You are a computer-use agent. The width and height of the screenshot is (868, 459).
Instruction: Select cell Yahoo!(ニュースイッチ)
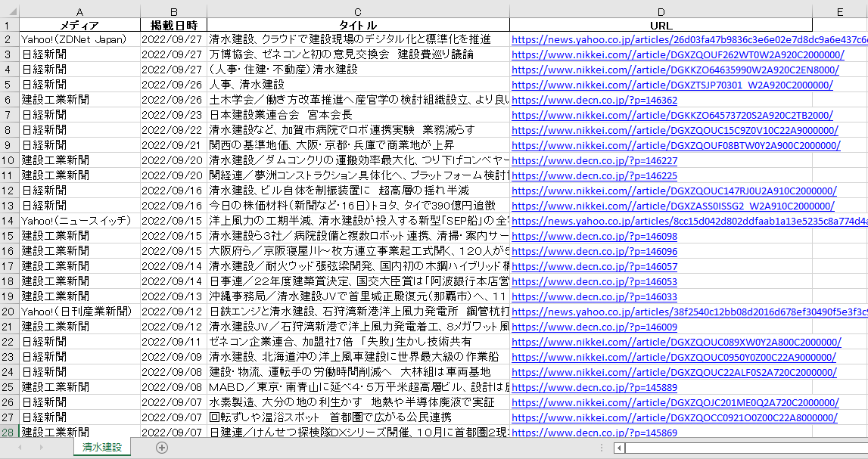click(x=79, y=222)
